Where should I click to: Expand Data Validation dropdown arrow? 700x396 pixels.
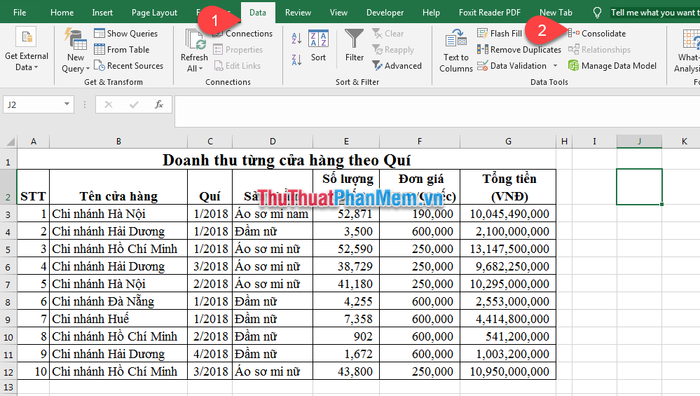[x=555, y=66]
